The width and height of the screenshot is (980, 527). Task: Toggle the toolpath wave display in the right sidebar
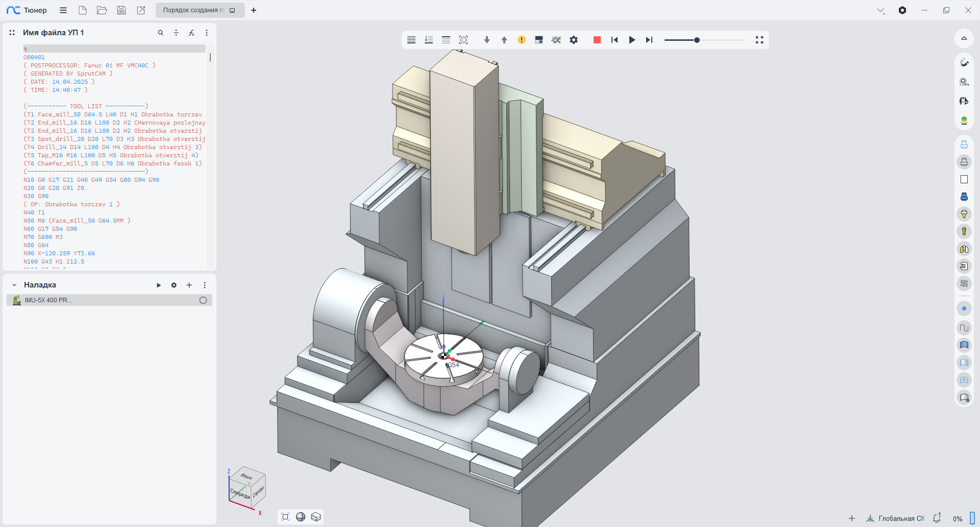964,328
